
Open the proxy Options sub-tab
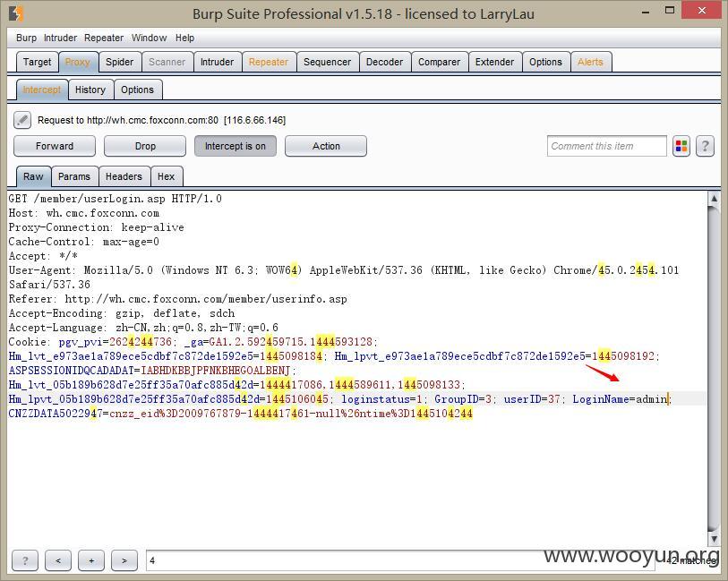coord(137,90)
